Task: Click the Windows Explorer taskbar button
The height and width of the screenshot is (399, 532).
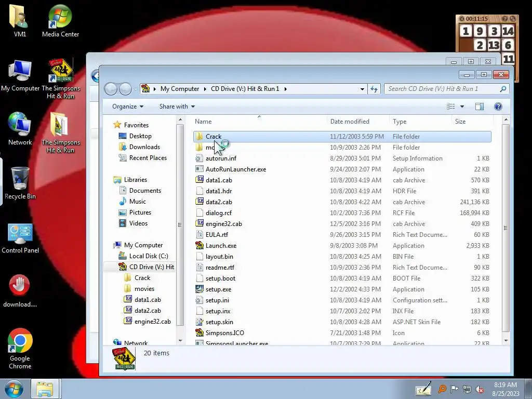Action: (45, 389)
